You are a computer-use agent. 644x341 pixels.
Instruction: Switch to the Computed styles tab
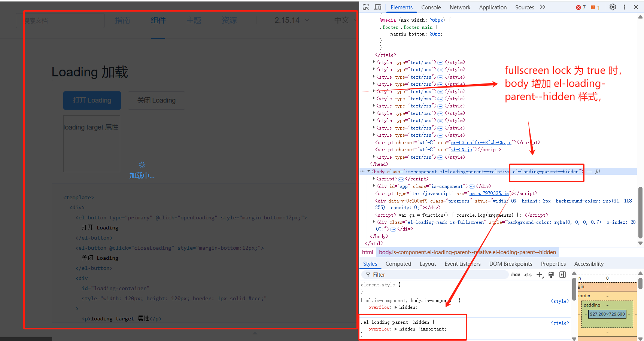(x=398, y=264)
